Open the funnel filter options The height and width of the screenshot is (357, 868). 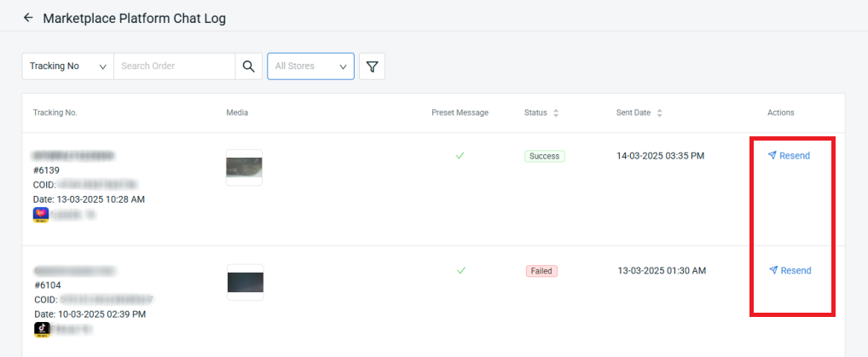pos(372,66)
